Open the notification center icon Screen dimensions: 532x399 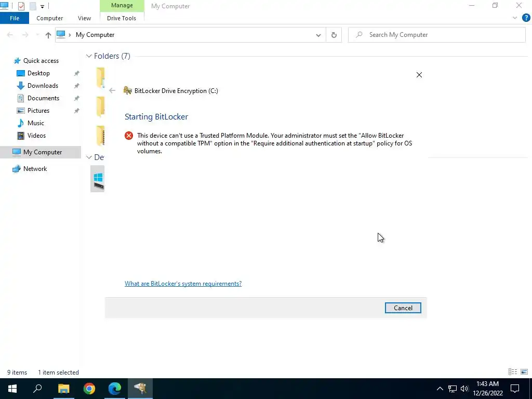(515, 389)
